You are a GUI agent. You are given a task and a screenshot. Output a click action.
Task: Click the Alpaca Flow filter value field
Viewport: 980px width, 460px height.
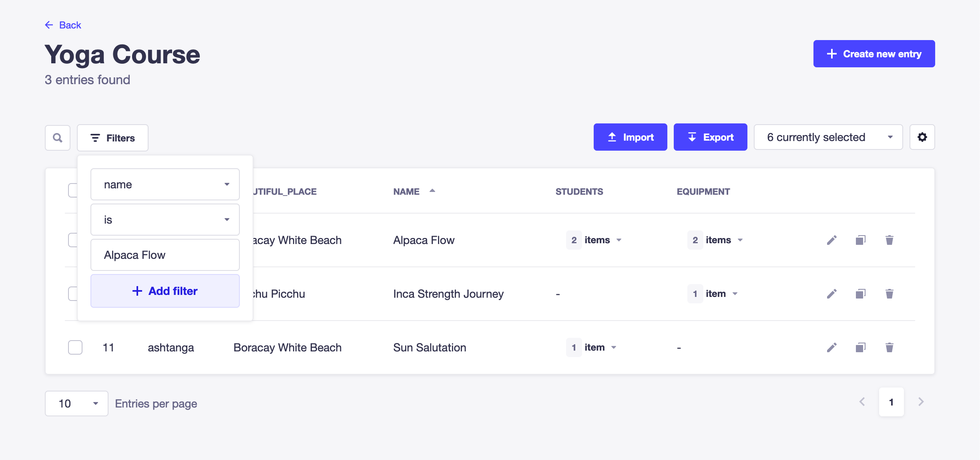point(165,255)
